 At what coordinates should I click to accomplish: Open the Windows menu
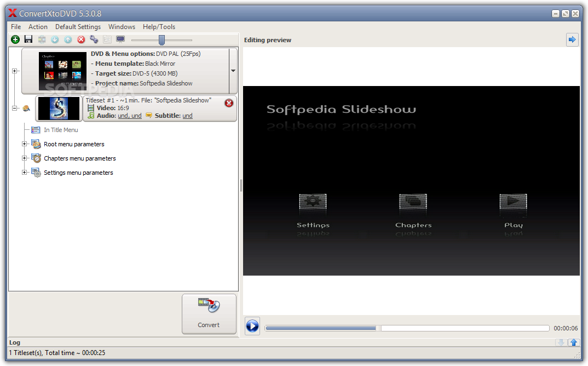click(122, 27)
